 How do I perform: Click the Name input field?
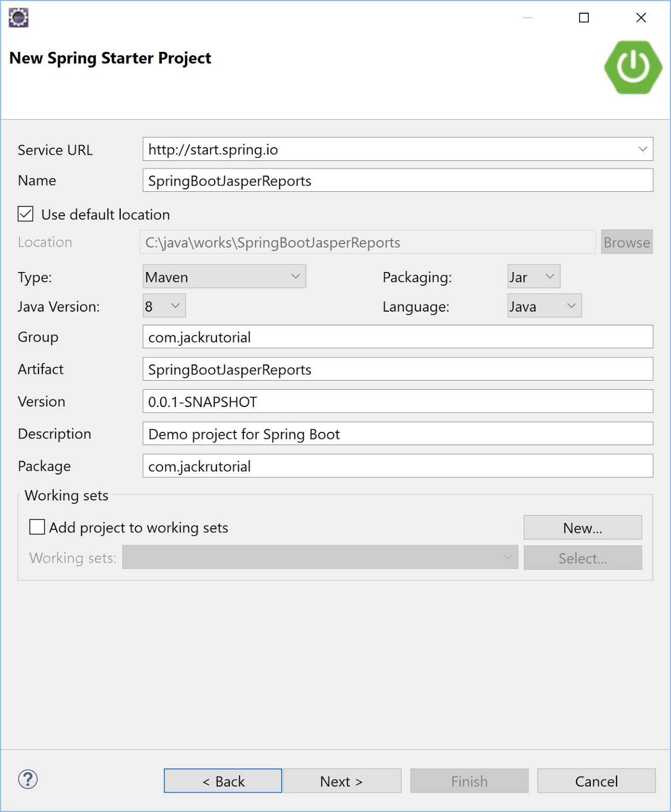(398, 181)
